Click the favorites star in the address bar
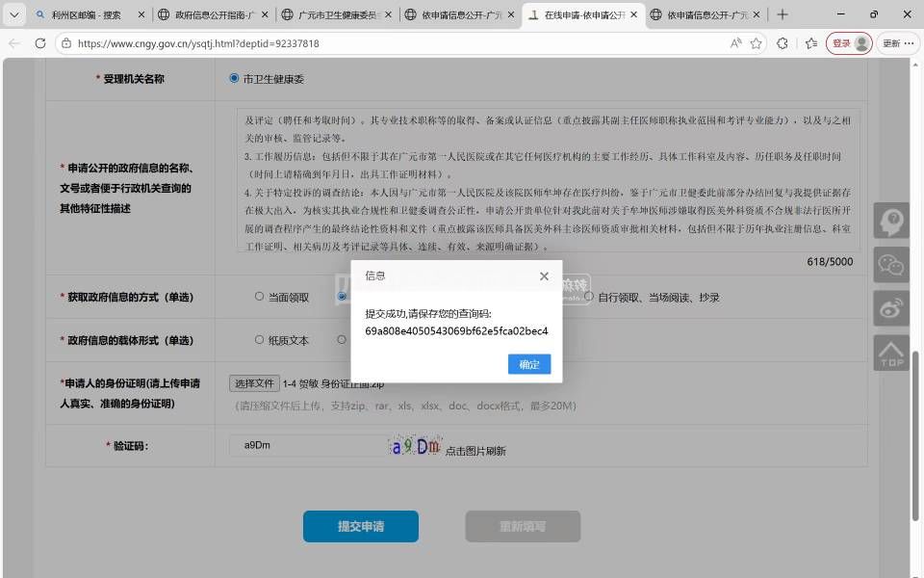 point(757,43)
